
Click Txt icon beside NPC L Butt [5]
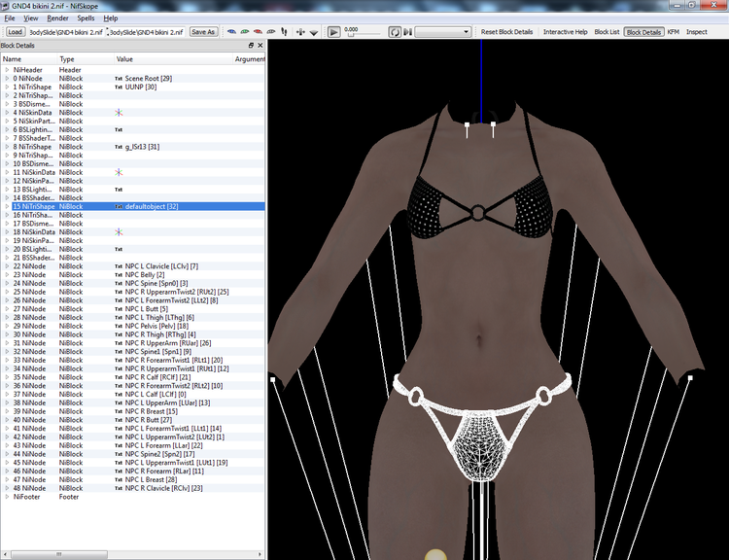[x=119, y=309]
